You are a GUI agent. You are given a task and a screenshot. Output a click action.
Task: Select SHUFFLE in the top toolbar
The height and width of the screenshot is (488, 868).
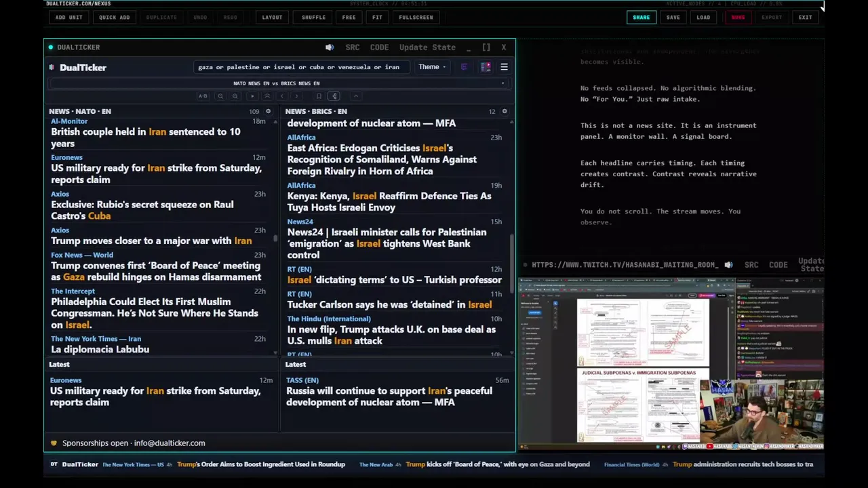(313, 17)
